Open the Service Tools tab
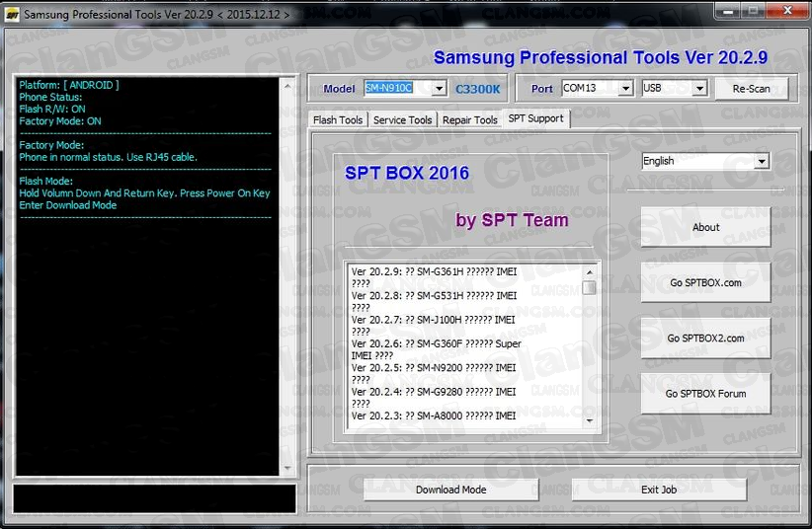Image resolution: width=812 pixels, height=529 pixels. pyautogui.click(x=402, y=120)
